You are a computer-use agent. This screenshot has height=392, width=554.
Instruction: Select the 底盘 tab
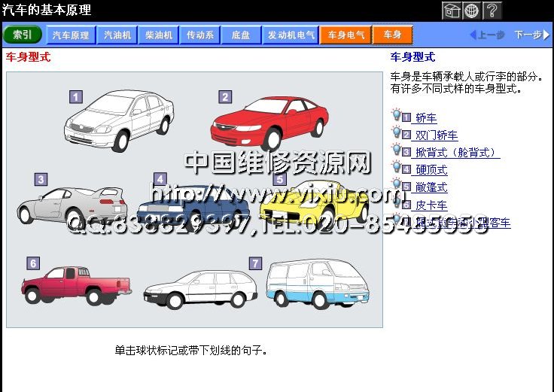[x=241, y=35]
